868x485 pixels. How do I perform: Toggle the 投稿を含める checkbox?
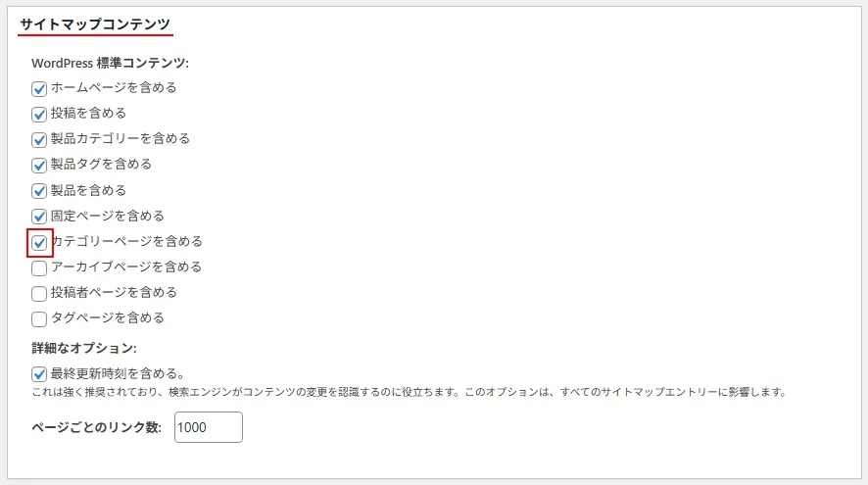39,114
